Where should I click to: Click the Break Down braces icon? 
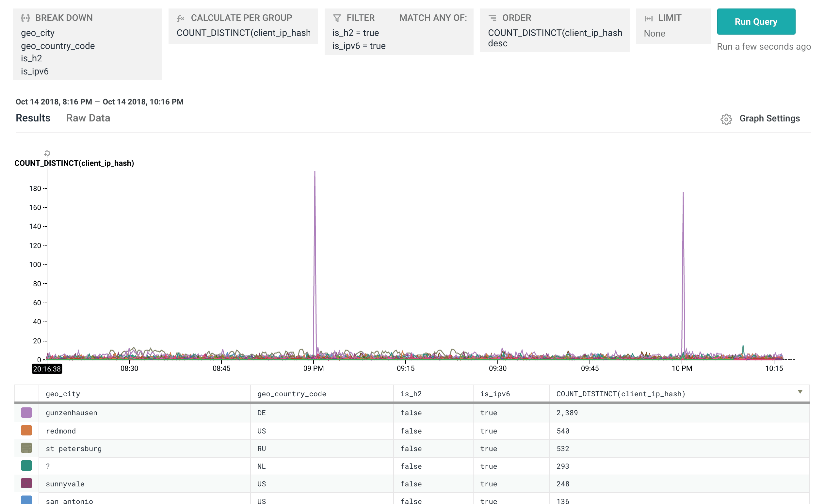pos(25,18)
